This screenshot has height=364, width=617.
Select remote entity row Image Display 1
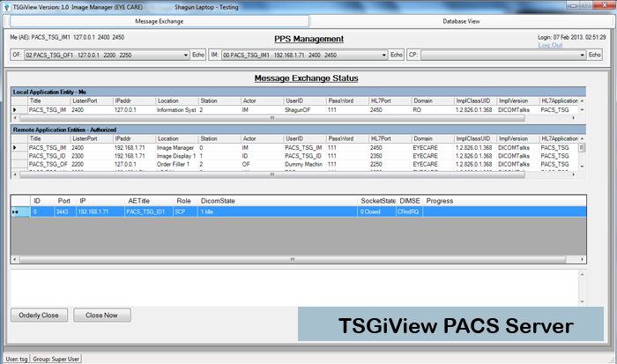(294, 156)
